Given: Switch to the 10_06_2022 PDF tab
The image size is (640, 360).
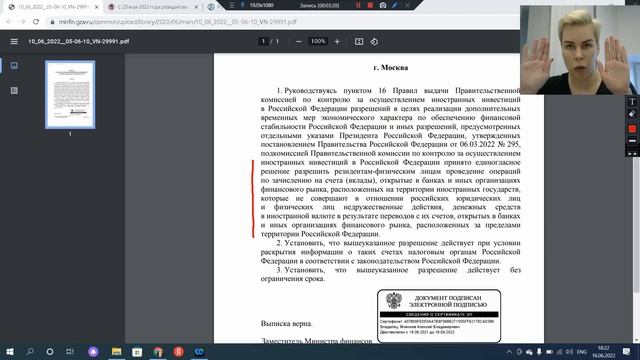Looking at the screenshot, I should [53, 7].
